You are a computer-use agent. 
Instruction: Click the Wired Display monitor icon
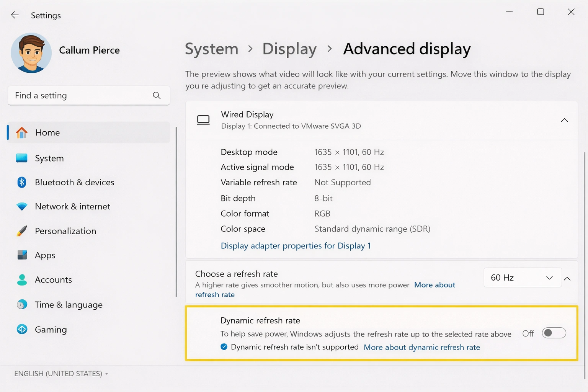tap(203, 120)
